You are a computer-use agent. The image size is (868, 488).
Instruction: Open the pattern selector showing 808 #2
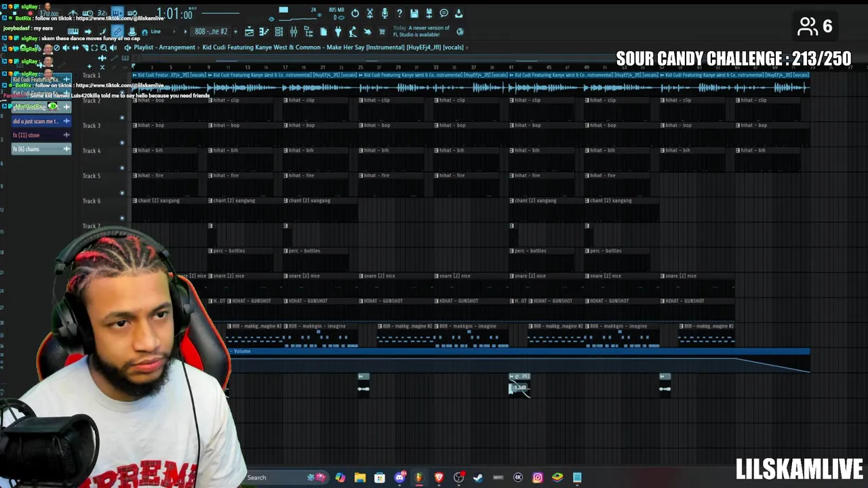(212, 31)
